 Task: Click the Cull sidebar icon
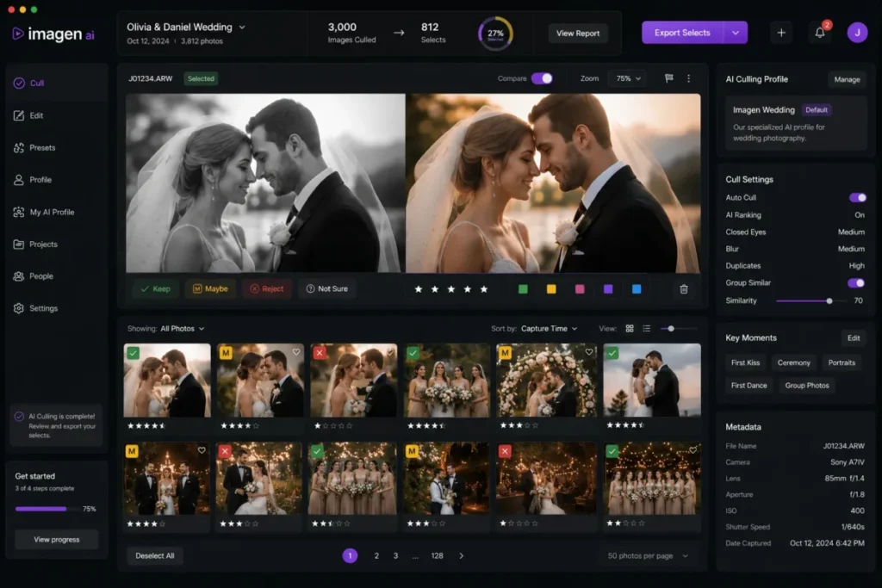pos(19,84)
